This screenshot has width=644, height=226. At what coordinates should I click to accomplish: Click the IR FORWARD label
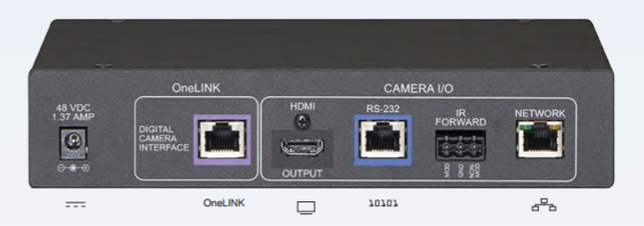[461, 118]
